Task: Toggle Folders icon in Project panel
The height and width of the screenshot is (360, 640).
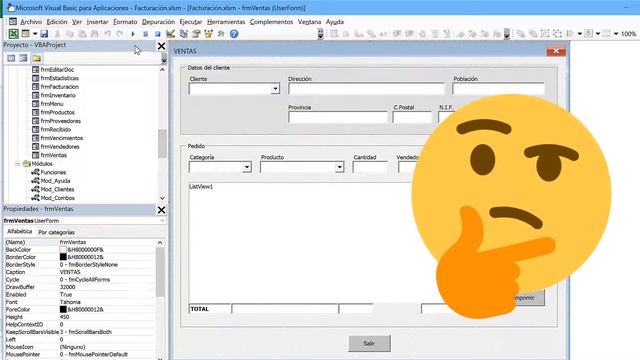Action: [x=36, y=58]
